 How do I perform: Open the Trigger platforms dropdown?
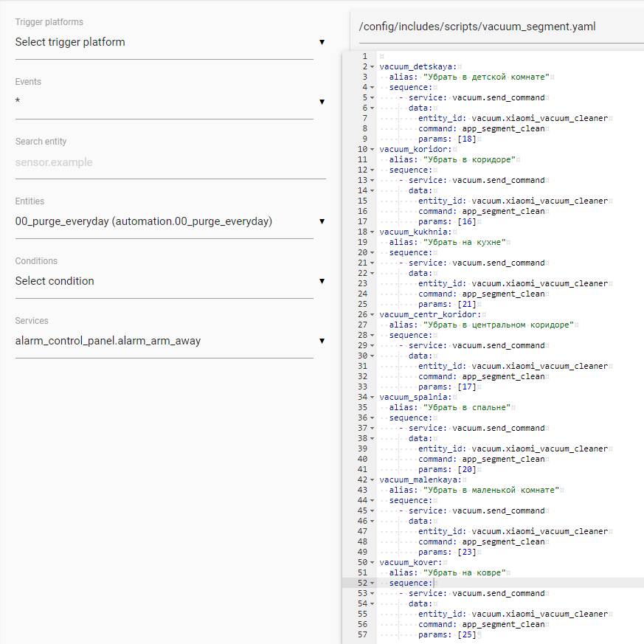point(170,42)
